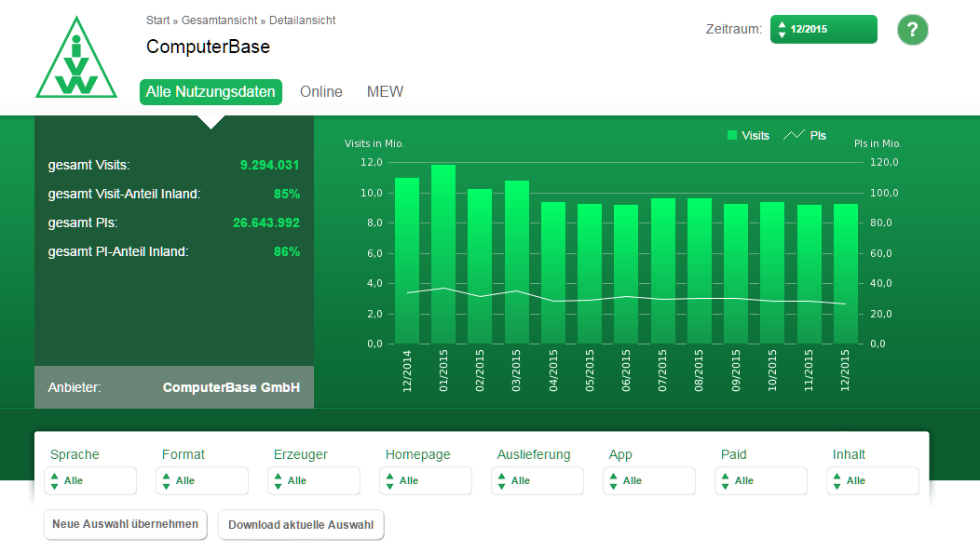Open the Erzeuger dropdown

click(x=314, y=480)
